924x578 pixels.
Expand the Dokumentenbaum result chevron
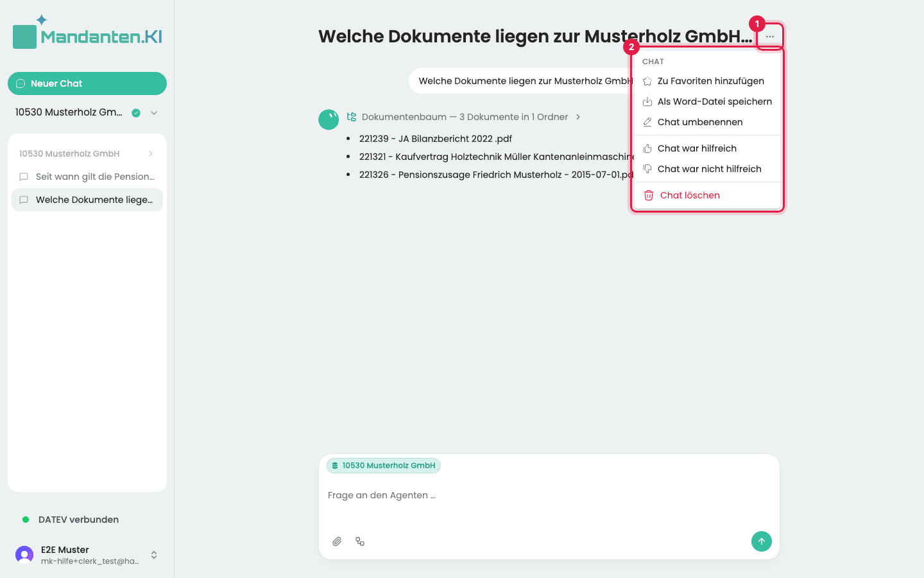(x=578, y=117)
